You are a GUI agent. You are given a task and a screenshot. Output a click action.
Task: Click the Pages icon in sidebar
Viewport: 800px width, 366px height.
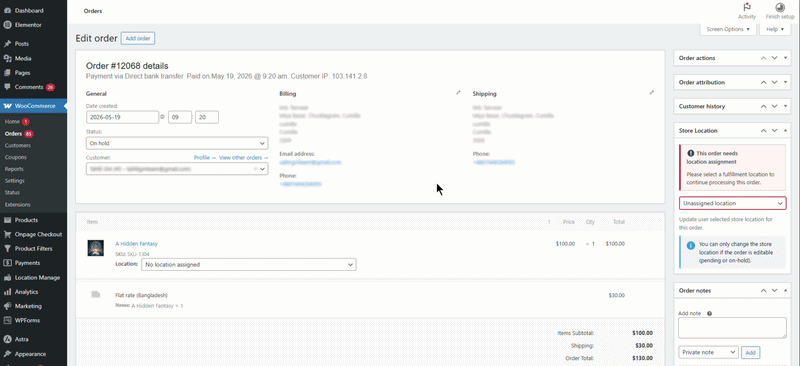click(x=7, y=72)
